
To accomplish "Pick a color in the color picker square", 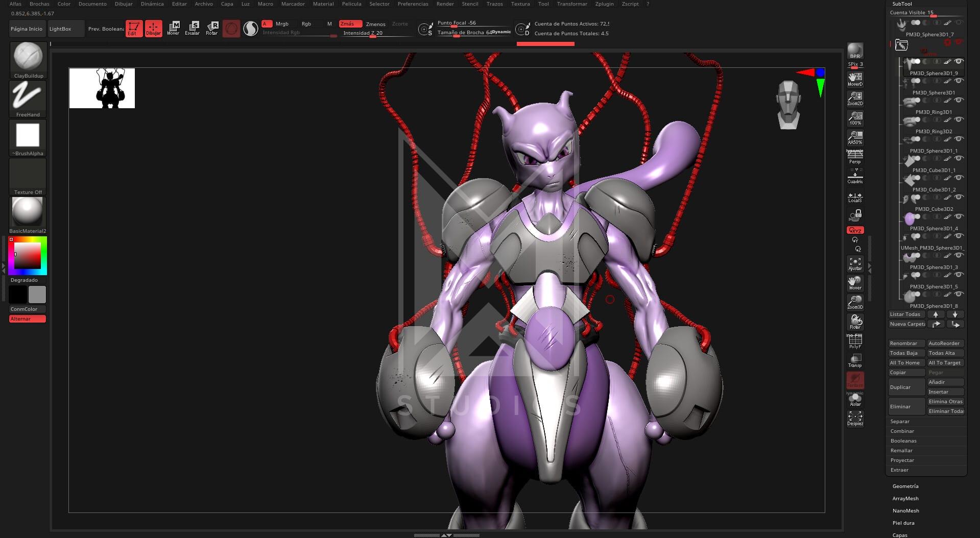I will click(28, 255).
